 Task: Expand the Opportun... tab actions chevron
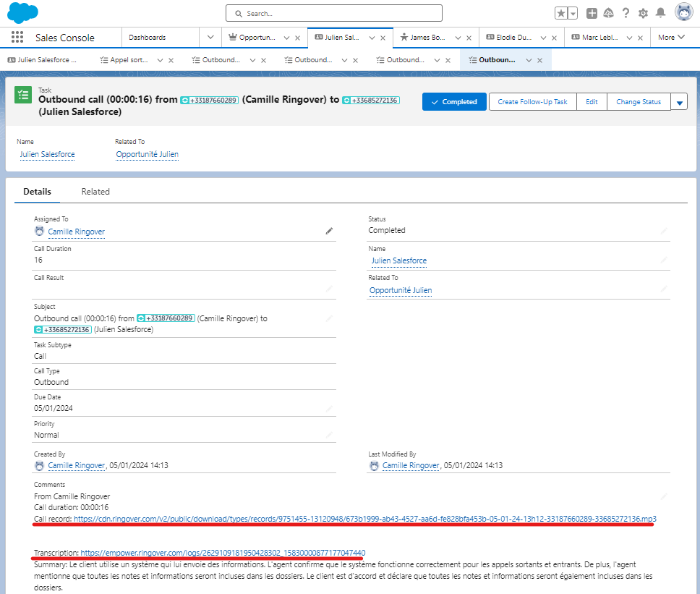286,38
